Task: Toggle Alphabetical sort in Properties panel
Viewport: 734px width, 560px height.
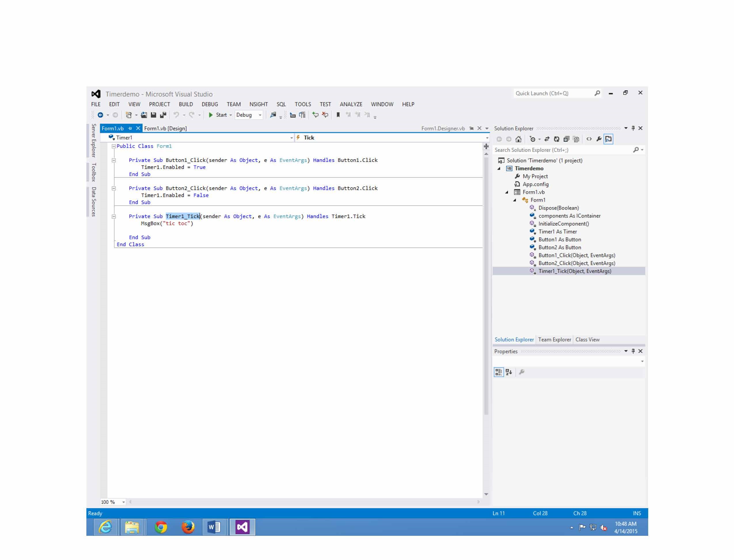Action: tap(509, 372)
